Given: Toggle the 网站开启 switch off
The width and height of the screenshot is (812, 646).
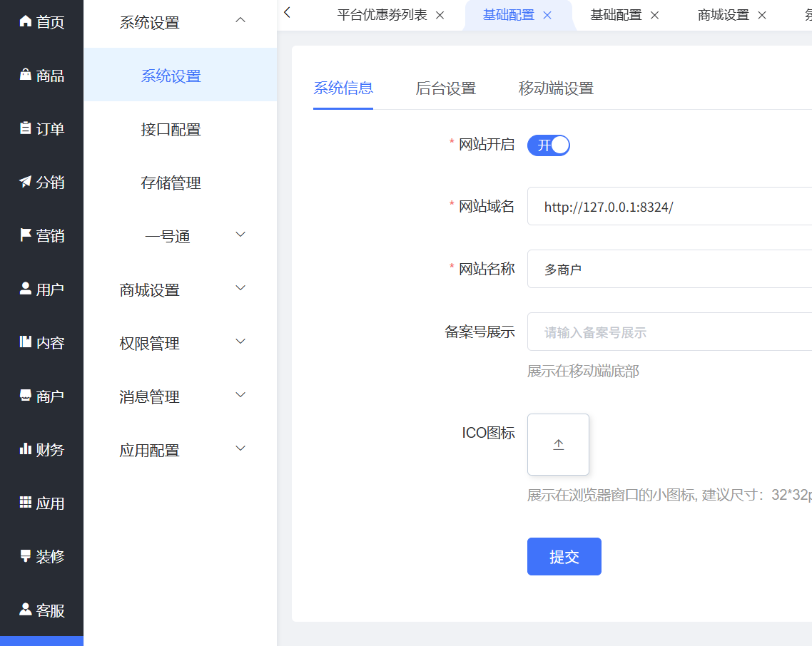Looking at the screenshot, I should [548, 145].
